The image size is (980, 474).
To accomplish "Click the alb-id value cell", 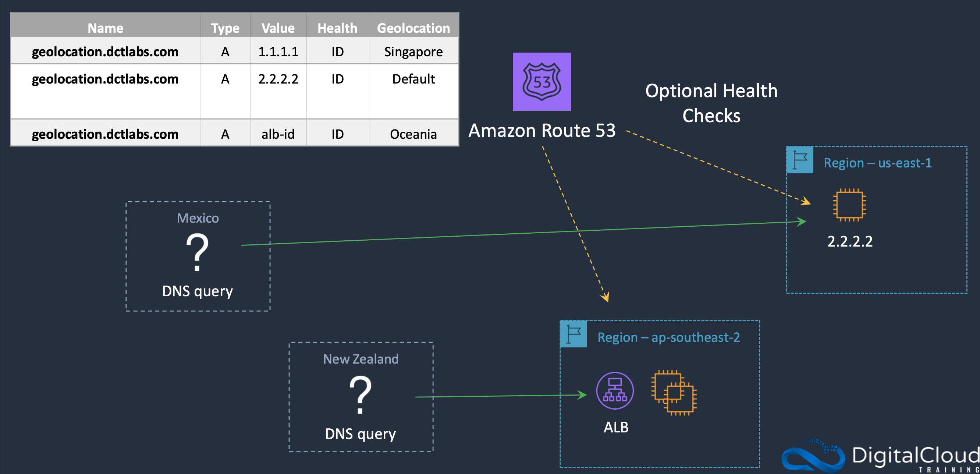I will click(278, 134).
